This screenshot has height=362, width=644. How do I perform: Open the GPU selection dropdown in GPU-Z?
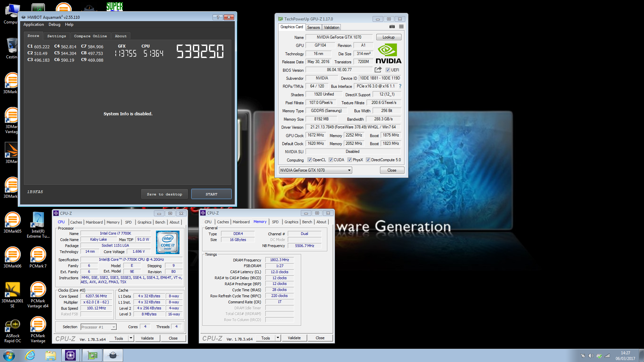point(315,170)
